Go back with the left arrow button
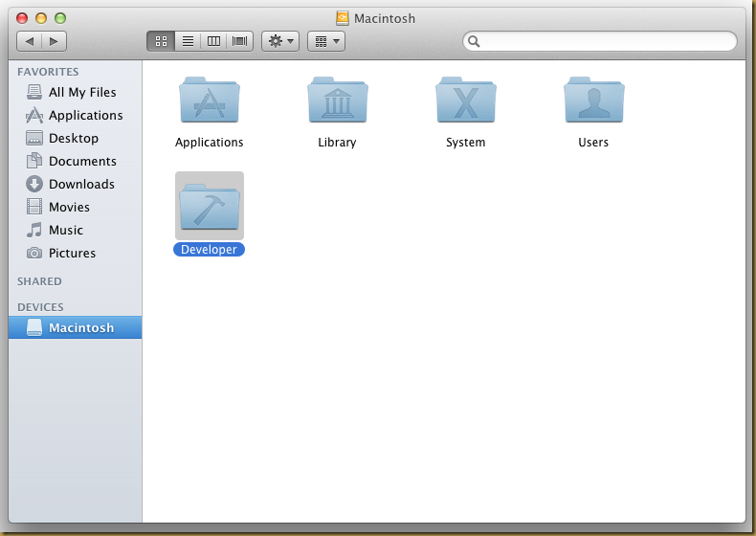The width and height of the screenshot is (756, 536). pos(30,41)
